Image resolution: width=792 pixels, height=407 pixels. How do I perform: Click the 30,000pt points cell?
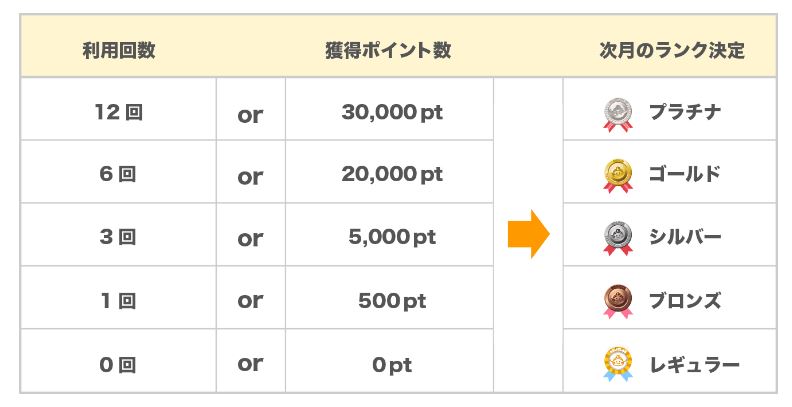coord(391,112)
